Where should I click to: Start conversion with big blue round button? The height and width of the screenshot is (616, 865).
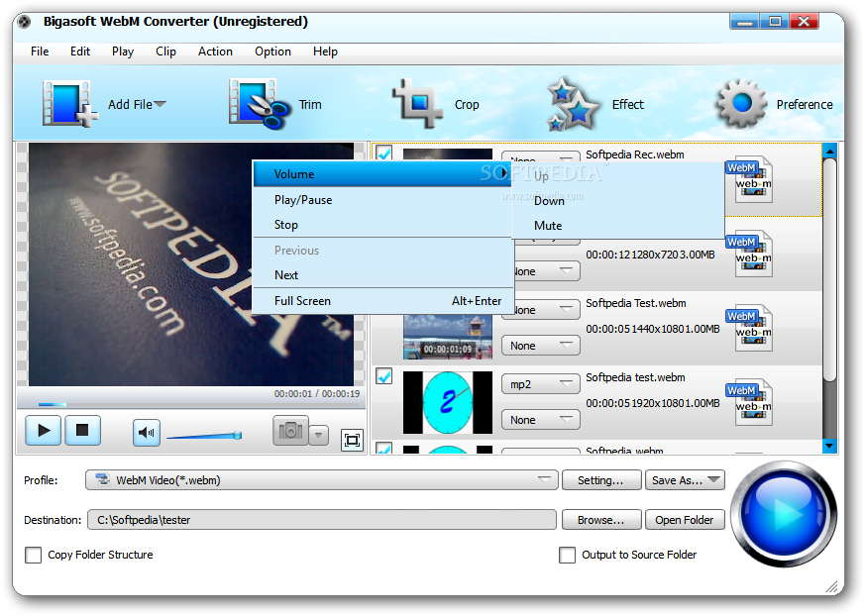(784, 514)
